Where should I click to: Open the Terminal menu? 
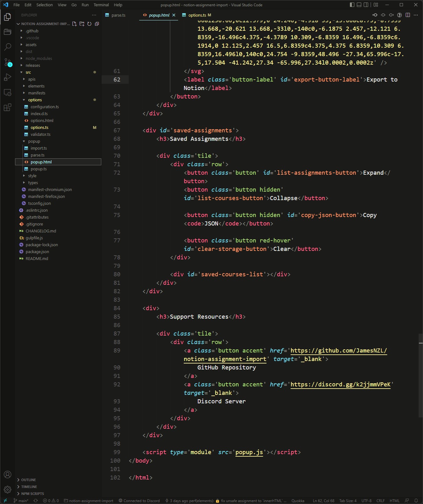pyautogui.click(x=101, y=5)
